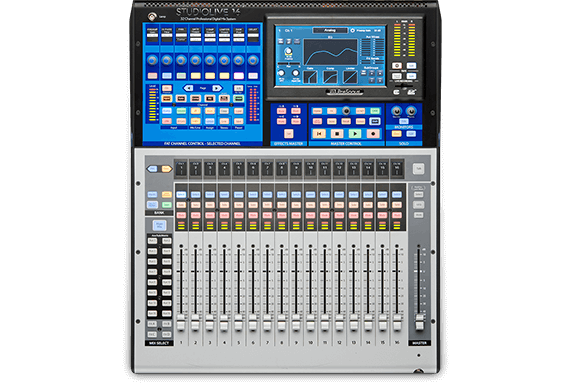Tap the Comp graph on the touchscreen
Viewport: 570px width, 385px height.
(x=330, y=77)
